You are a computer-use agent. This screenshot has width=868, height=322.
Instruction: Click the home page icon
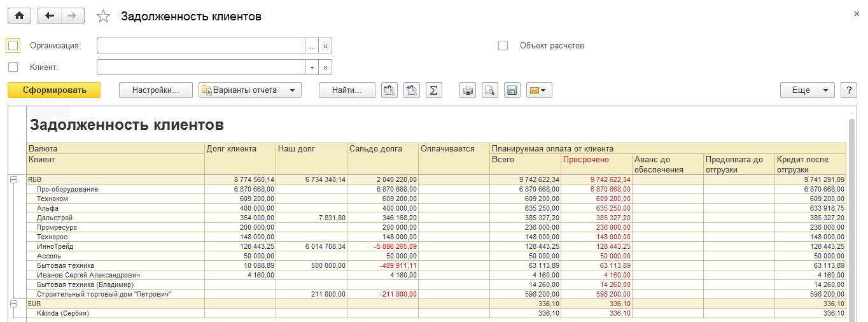tap(19, 16)
